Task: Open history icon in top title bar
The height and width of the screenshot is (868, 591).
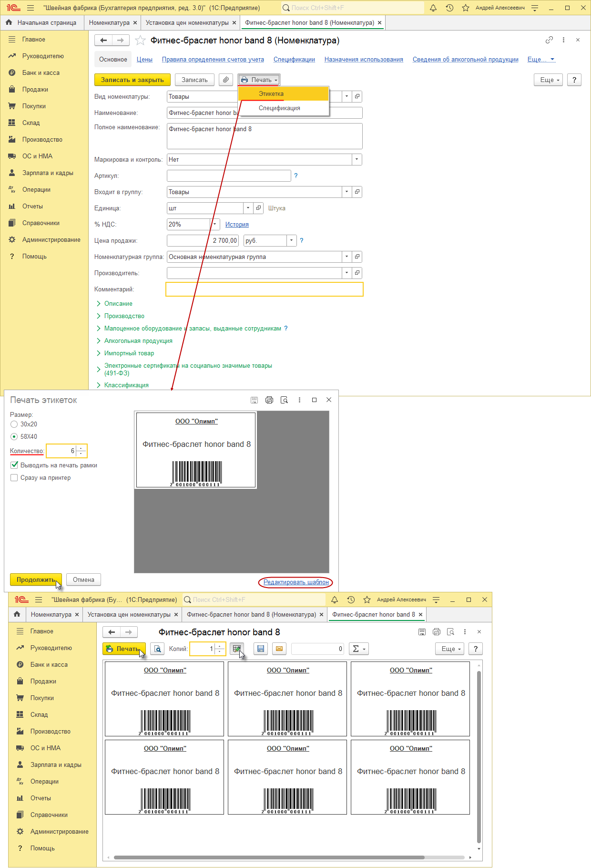Action: pyautogui.click(x=449, y=8)
